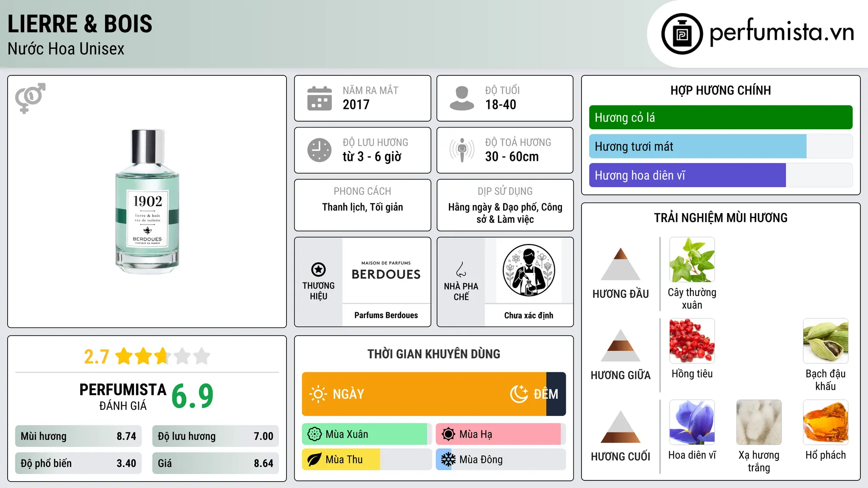Click the perfumer illustration icon
The height and width of the screenshot is (488, 868).
(529, 270)
